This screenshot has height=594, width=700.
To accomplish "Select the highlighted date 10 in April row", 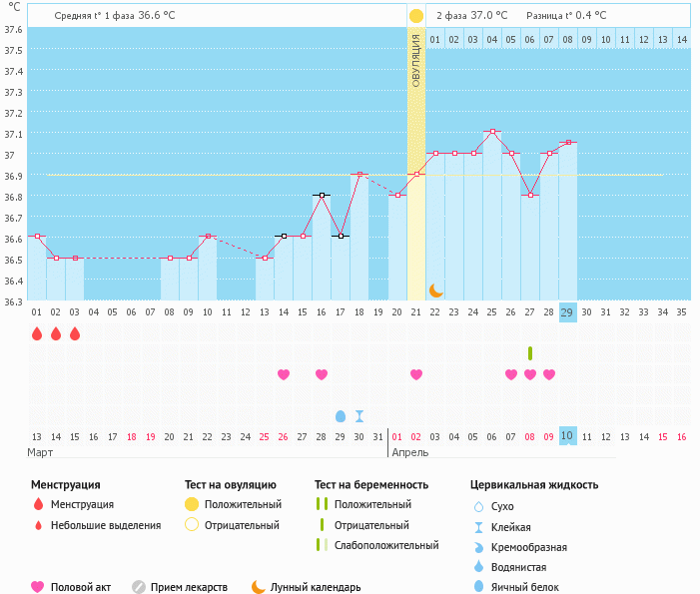I will (x=567, y=436).
